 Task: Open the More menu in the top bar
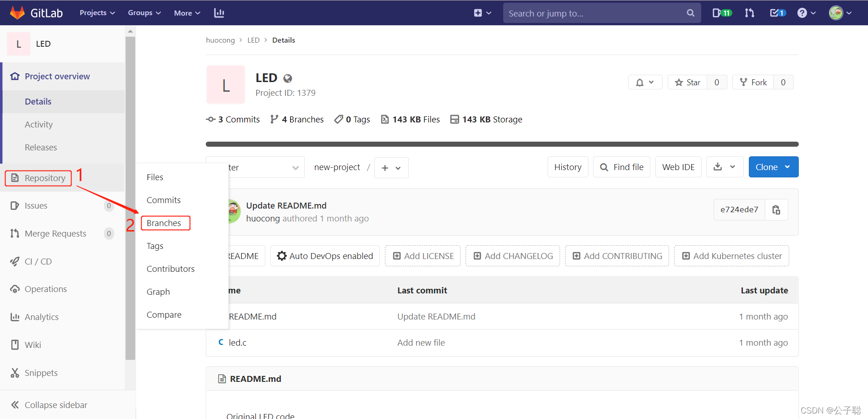(187, 13)
